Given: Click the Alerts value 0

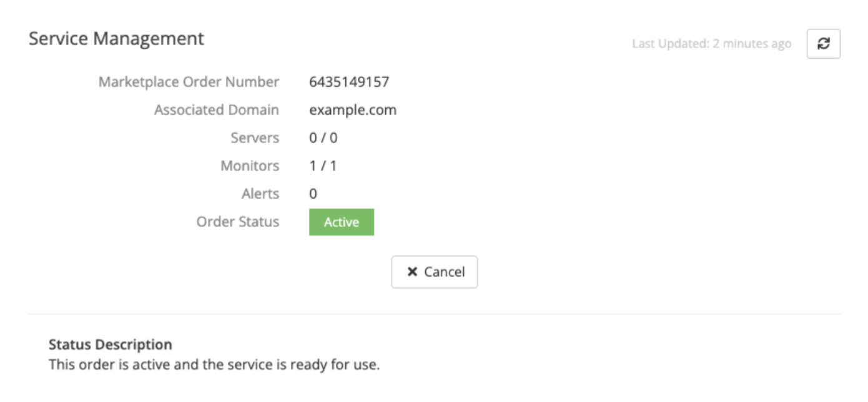Looking at the screenshot, I should pos(313,194).
